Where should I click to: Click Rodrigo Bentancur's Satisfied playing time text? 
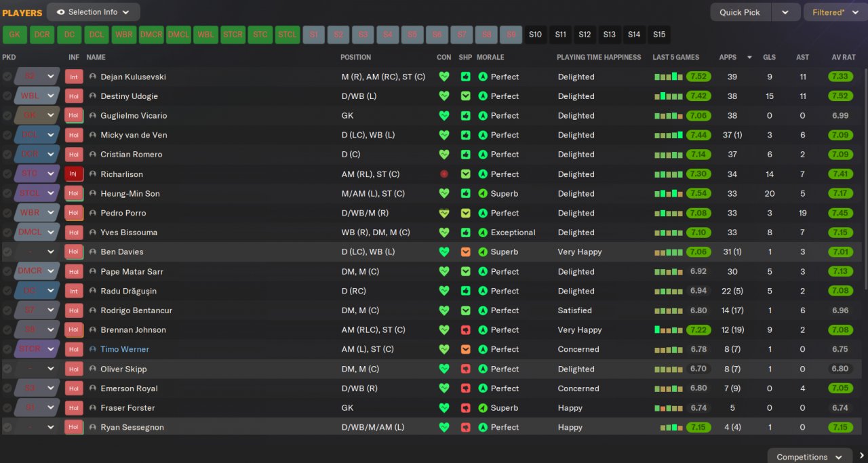coord(575,310)
